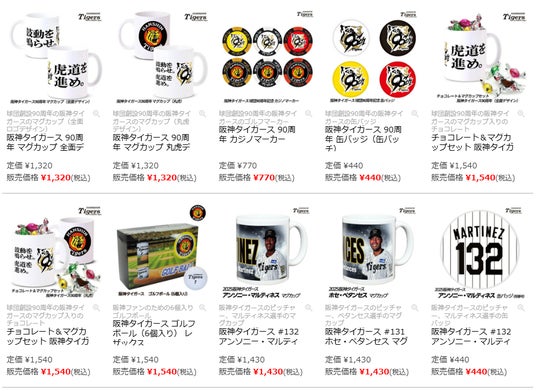Viewport: 536px width, 391px height.
Task: Click 阪神タイガース 90周年 缶バッジ title link
Action: [363, 139]
